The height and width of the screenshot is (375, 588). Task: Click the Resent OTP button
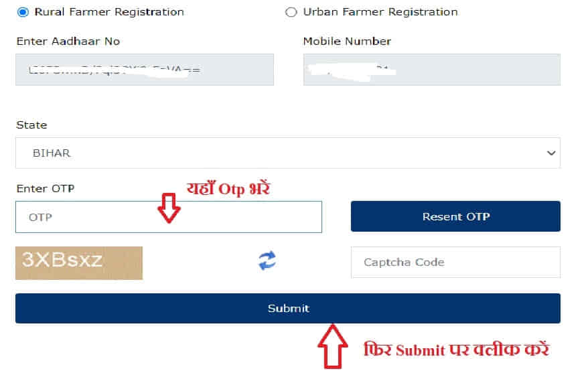455,216
